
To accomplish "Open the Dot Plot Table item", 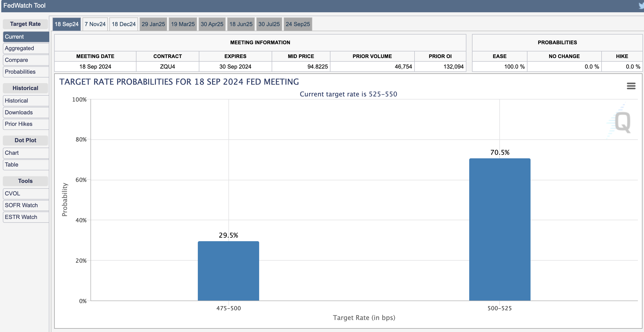I will coord(26,165).
